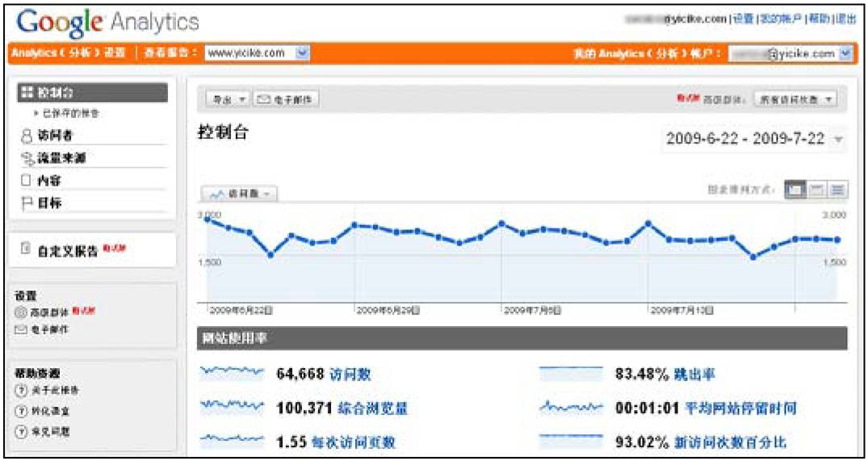
Task: Click the 2009年7月6日 date label on the graph
Action: (x=533, y=311)
